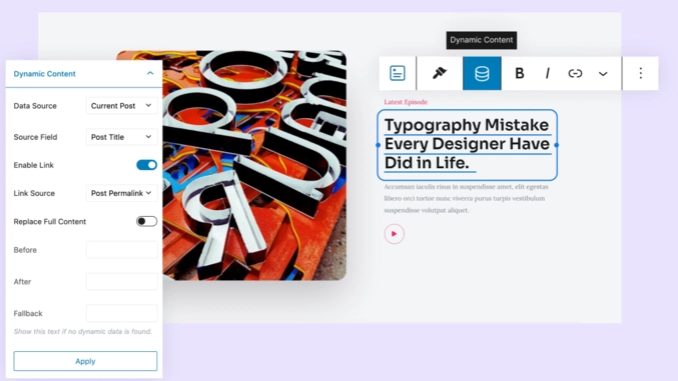Insert a link with the link icon
The width and height of the screenshot is (678, 381).
coord(575,73)
